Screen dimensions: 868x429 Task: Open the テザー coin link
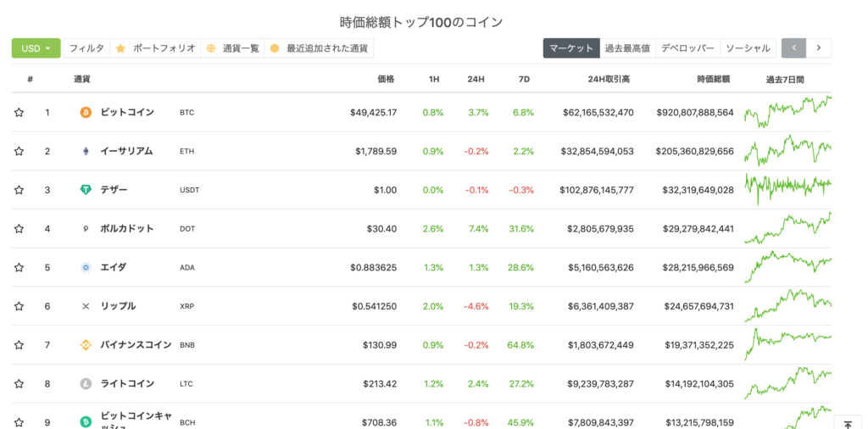(114, 190)
